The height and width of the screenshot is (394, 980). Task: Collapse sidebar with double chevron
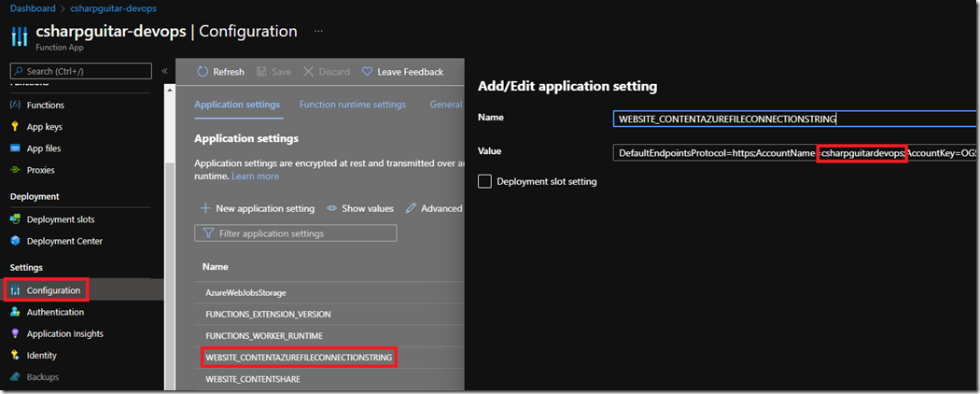tap(165, 71)
